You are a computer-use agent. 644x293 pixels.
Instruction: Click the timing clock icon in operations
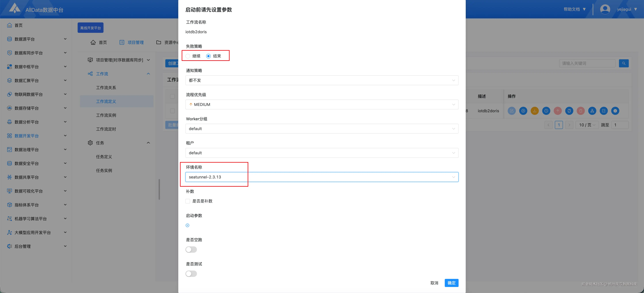point(546,111)
